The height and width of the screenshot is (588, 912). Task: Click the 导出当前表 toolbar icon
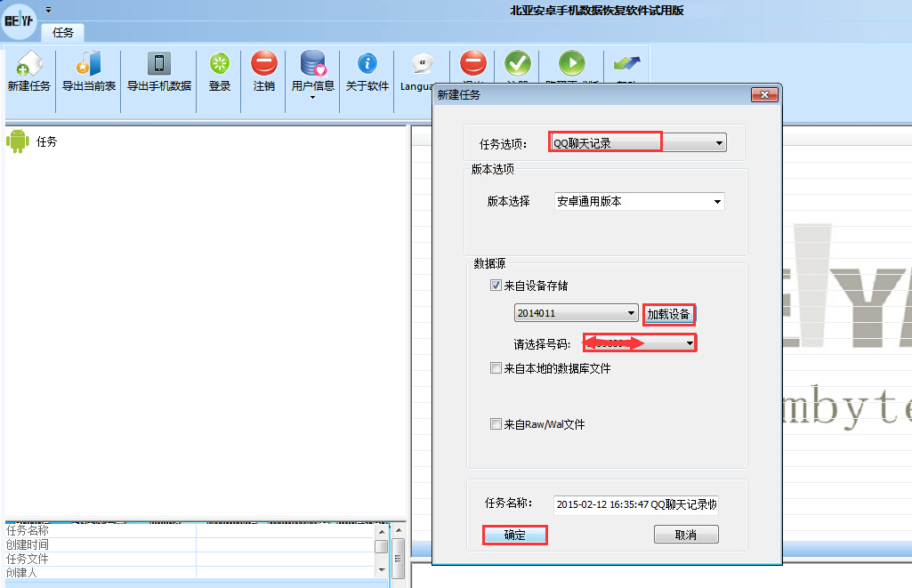(x=89, y=64)
